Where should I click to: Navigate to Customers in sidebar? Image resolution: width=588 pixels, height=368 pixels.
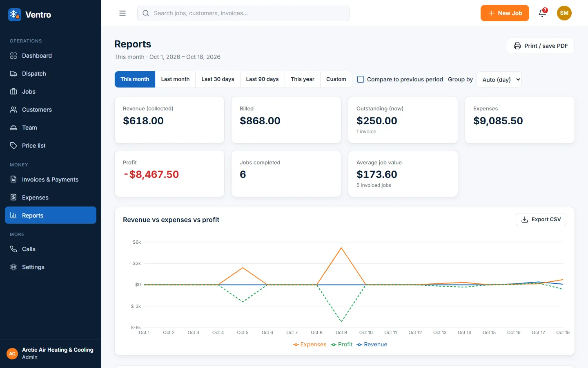click(51, 110)
